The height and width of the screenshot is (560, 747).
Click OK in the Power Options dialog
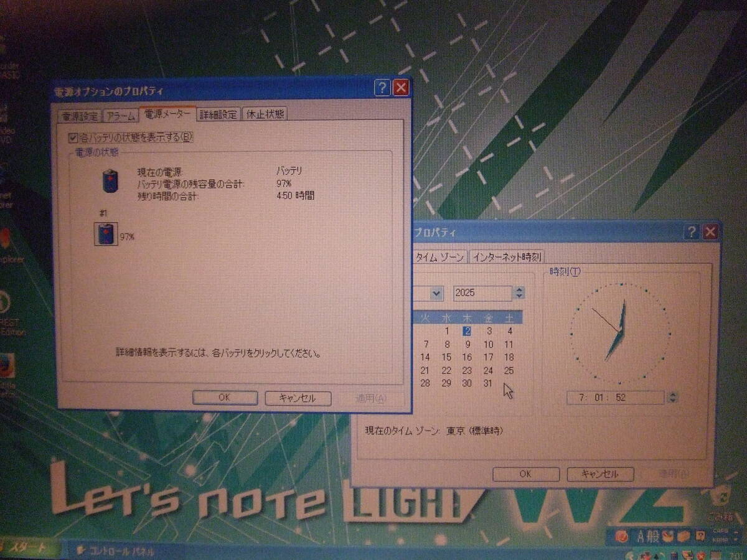[x=225, y=398]
